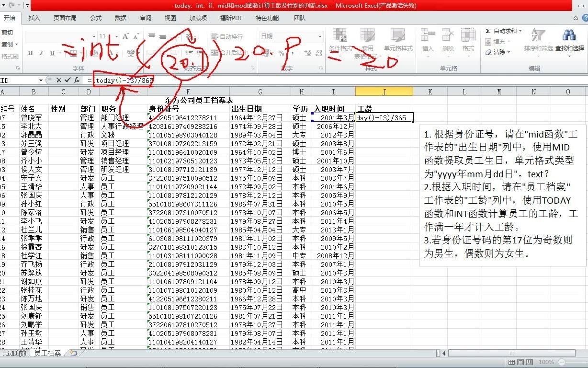The image size is (588, 368).
Task: Open the 数据 ribbon tab
Action: (x=121, y=18)
